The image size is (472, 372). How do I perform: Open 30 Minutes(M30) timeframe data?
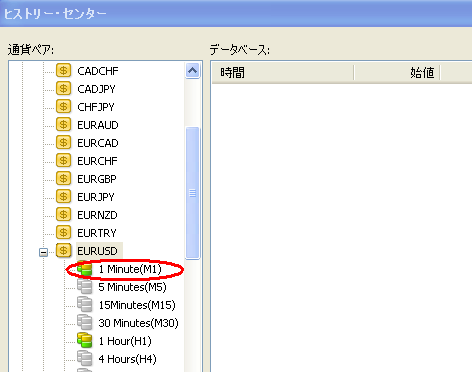pyautogui.click(x=138, y=323)
